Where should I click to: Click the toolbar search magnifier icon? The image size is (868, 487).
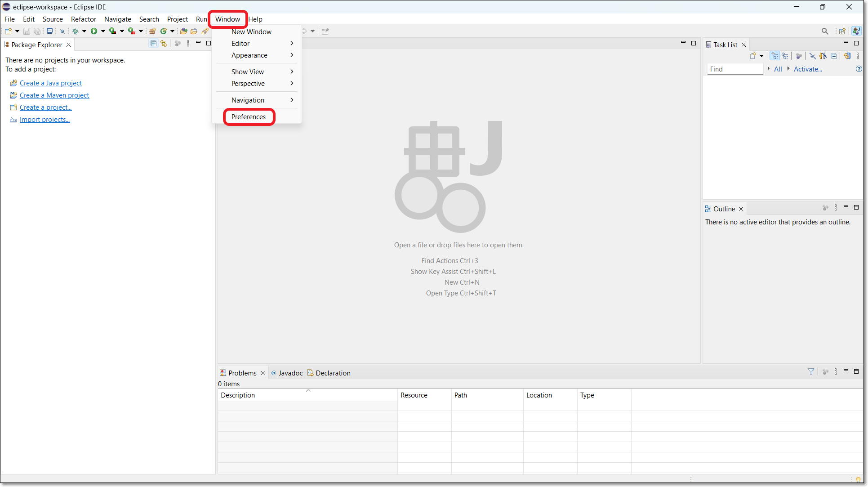click(825, 31)
